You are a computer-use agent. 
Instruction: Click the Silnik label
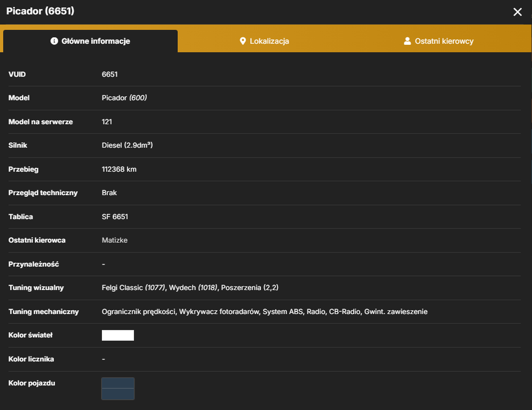point(18,145)
